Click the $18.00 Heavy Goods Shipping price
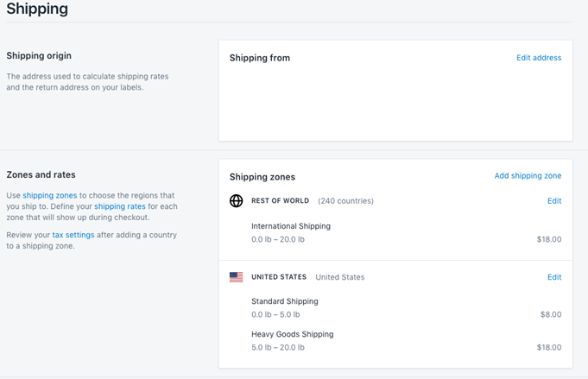 (548, 348)
